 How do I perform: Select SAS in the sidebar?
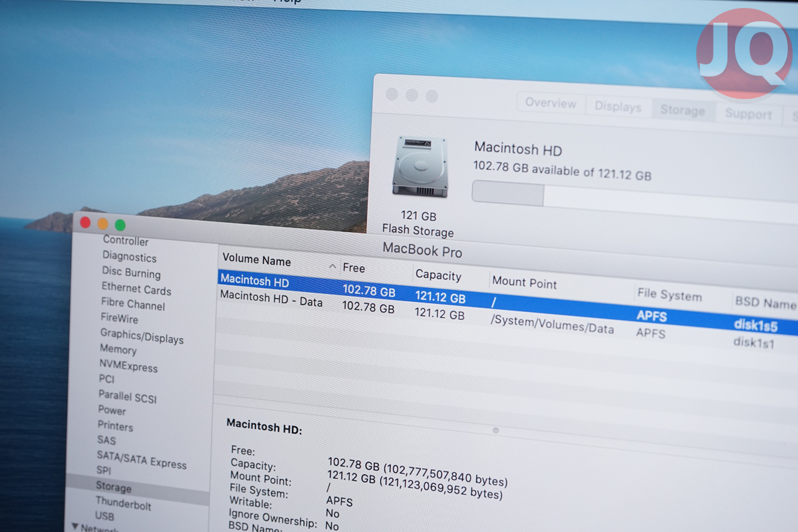(x=106, y=440)
